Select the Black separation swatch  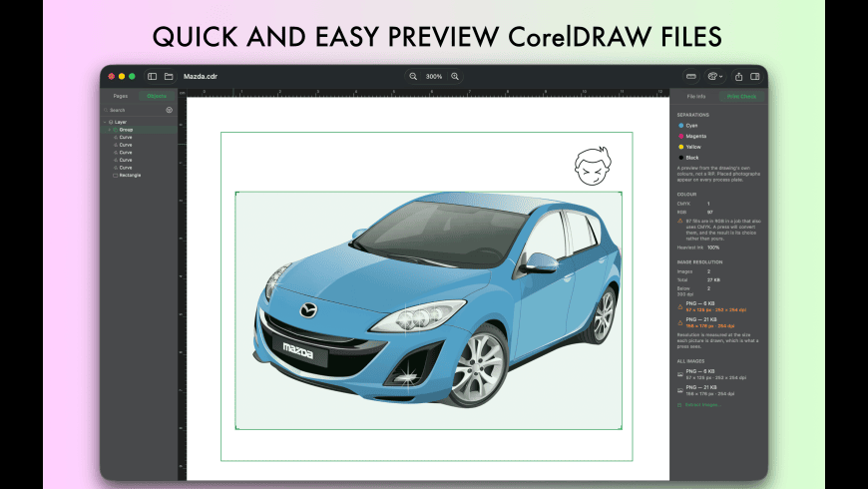[680, 158]
